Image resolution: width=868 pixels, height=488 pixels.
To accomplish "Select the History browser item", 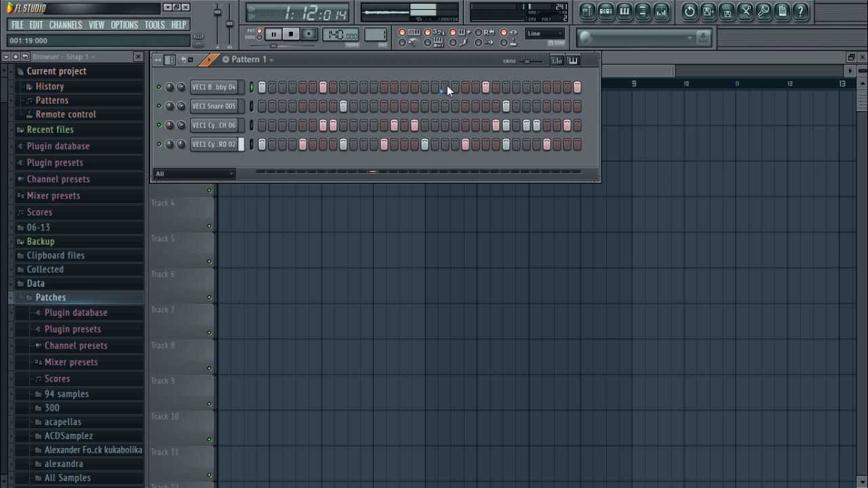I will [50, 87].
